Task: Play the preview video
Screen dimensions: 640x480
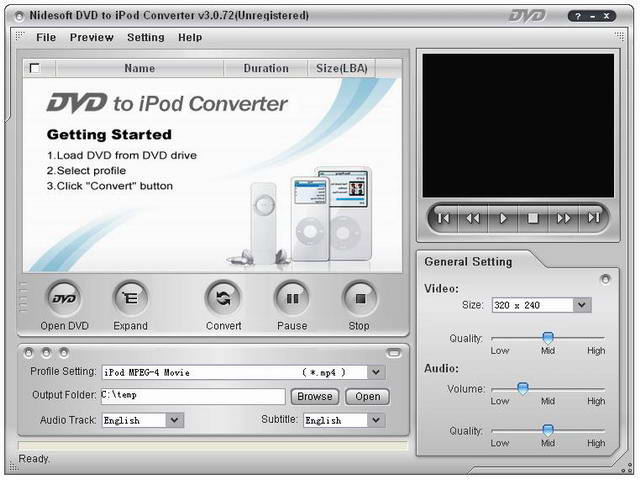Action: (503, 219)
